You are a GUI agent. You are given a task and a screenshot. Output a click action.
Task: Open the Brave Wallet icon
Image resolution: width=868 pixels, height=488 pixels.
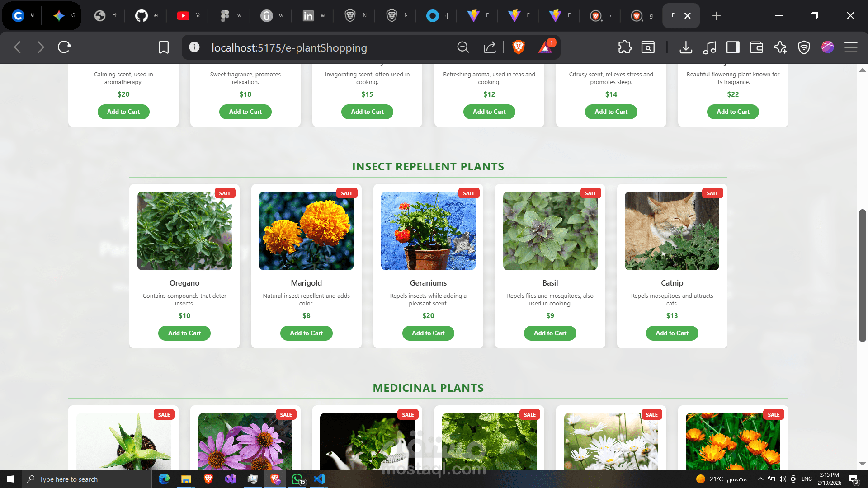[756, 47]
